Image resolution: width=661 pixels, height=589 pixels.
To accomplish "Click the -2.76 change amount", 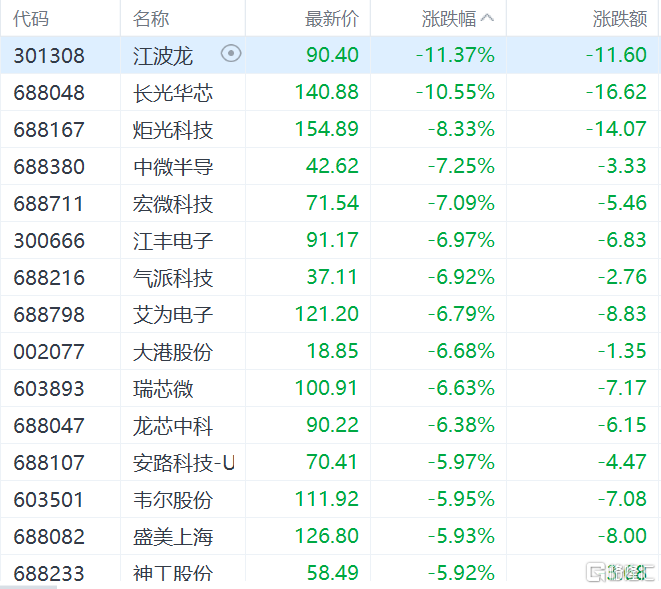I will [x=622, y=277].
